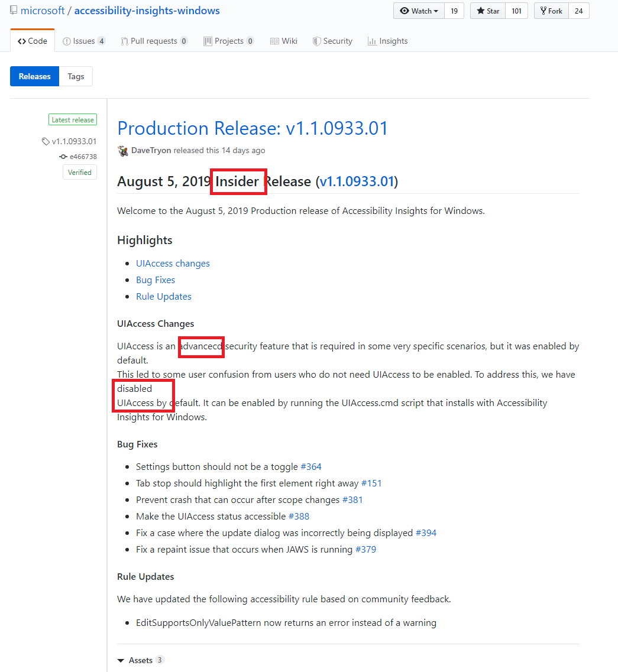The width and height of the screenshot is (618, 672).
Task: Open the Issues tab
Action: click(84, 41)
